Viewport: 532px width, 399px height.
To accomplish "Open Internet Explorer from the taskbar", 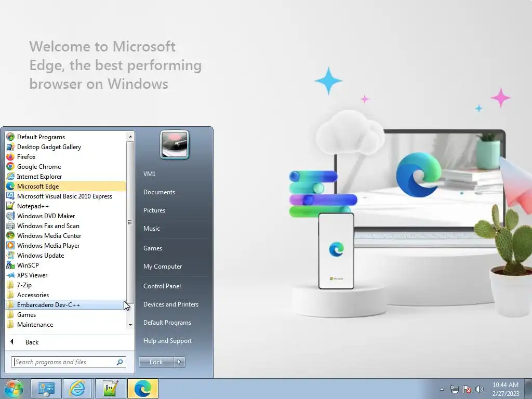I will pos(77,389).
